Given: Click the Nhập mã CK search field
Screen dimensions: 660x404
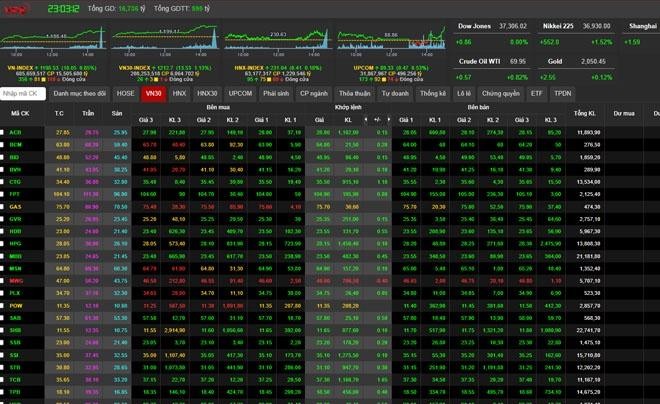Looking at the screenshot, I should (x=23, y=93).
